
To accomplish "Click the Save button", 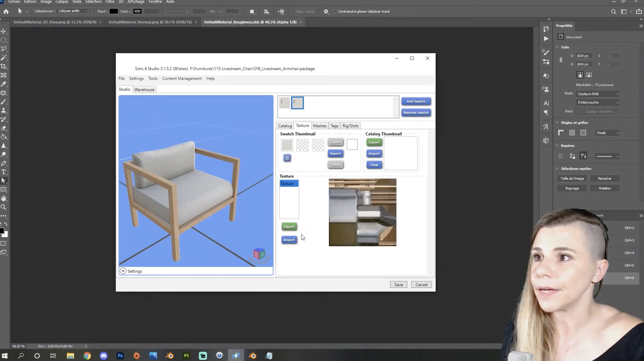I will (x=398, y=284).
